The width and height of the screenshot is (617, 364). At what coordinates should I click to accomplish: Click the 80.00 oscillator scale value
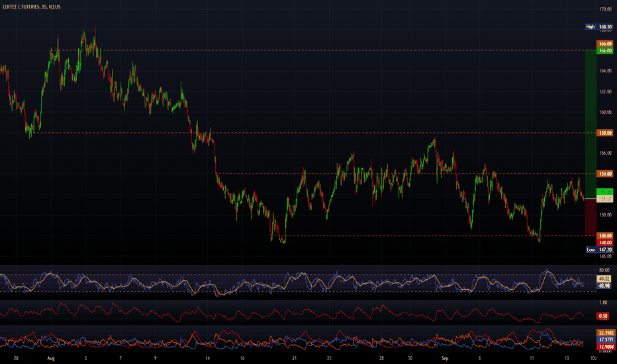604,270
